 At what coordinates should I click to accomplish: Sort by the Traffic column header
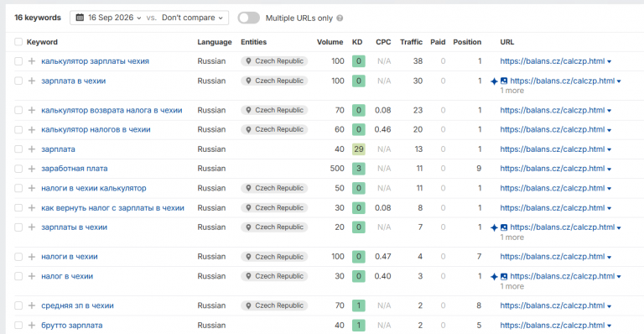coord(411,42)
